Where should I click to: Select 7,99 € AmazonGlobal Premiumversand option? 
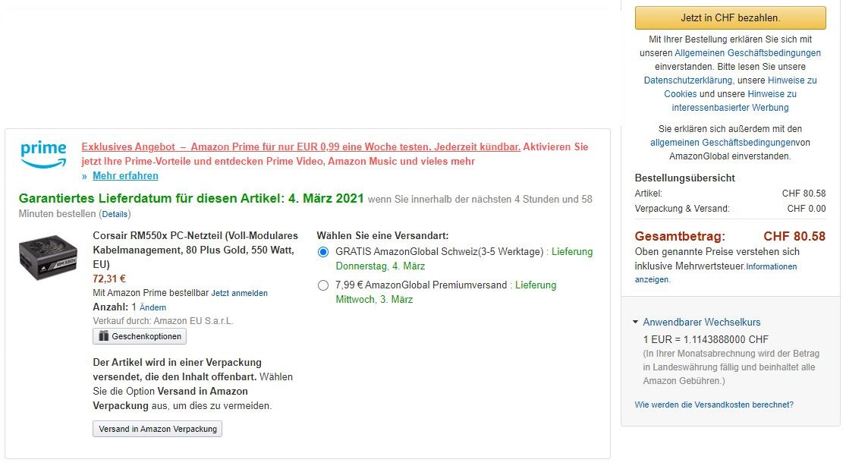[323, 285]
